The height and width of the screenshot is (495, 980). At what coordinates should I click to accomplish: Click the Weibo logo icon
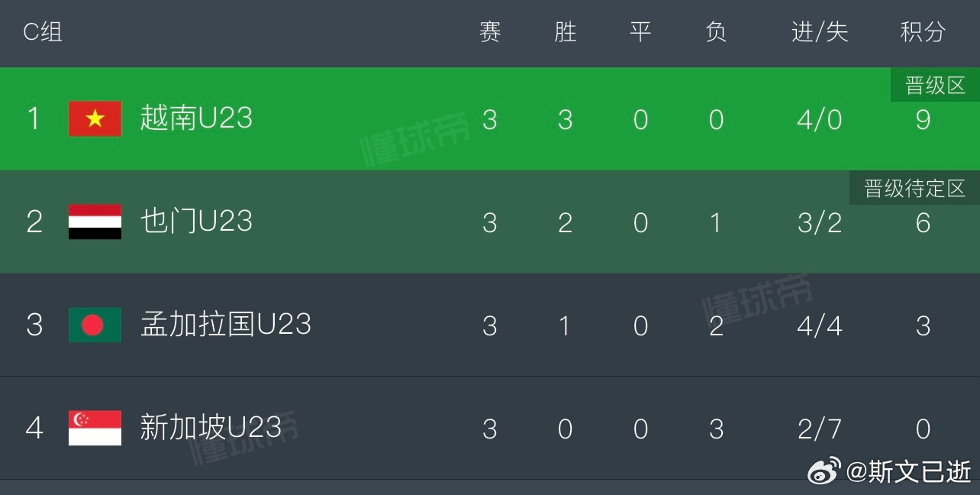[x=824, y=471]
